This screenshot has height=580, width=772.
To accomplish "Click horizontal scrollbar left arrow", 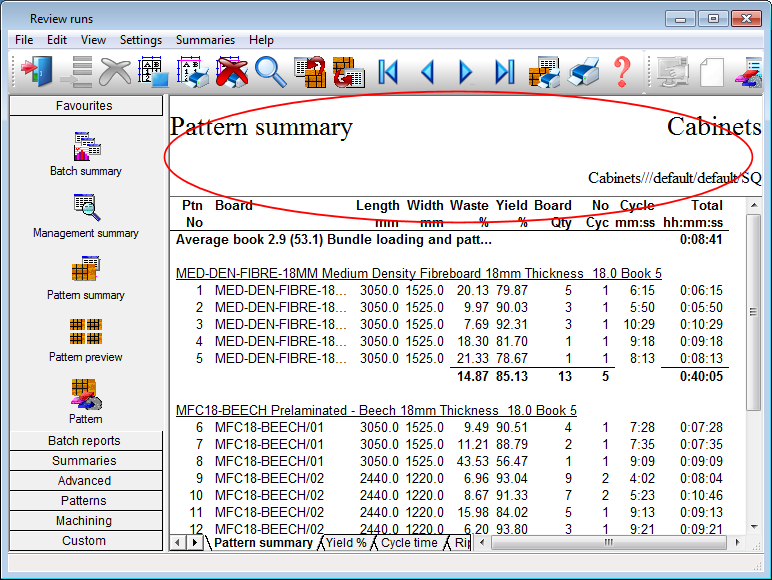I will [x=482, y=543].
